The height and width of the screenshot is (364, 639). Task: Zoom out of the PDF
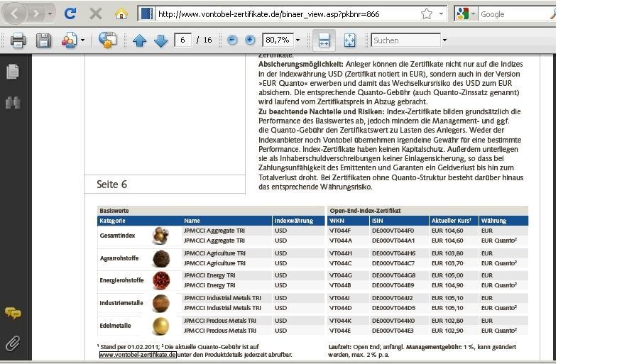coord(232,40)
